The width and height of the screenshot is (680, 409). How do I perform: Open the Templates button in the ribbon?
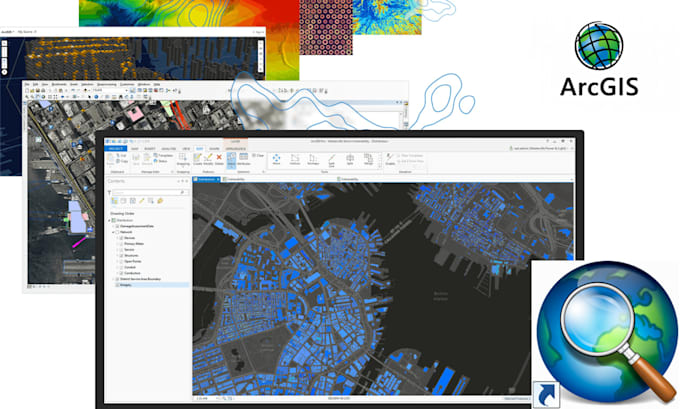point(163,155)
